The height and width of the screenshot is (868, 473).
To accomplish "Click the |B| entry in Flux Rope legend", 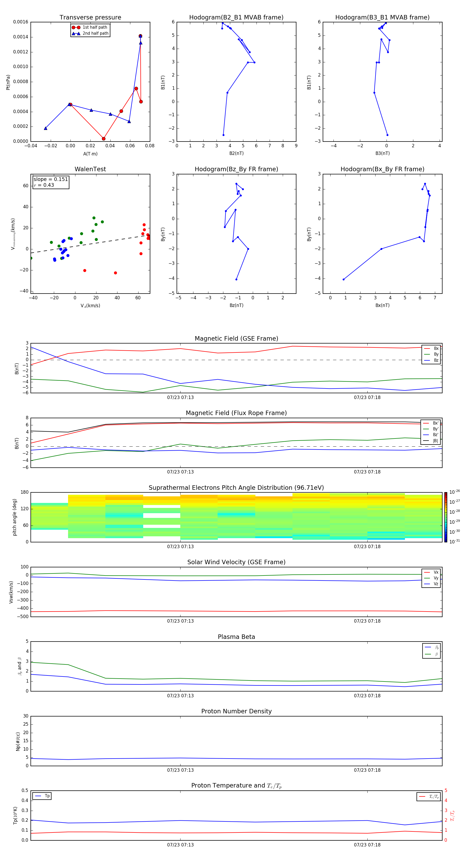I will point(431,441).
